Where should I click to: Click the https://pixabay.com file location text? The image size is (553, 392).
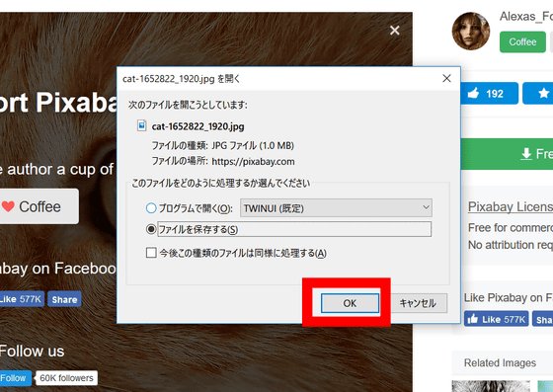pos(253,162)
